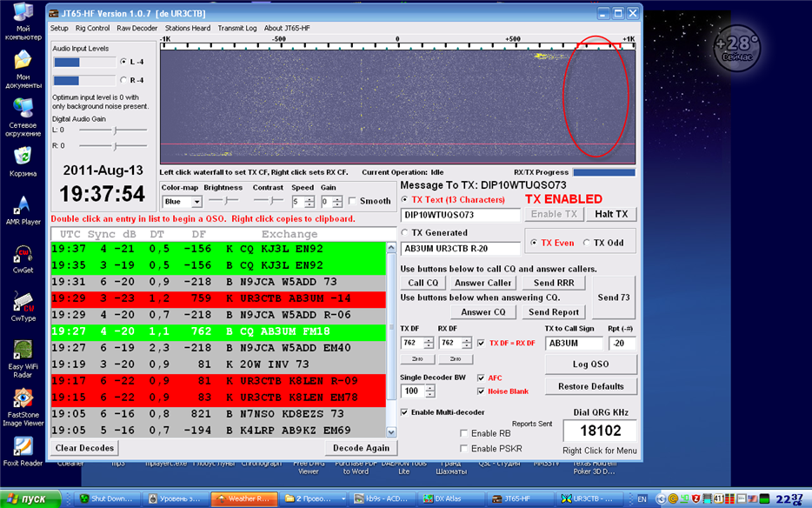The width and height of the screenshot is (812, 508).
Task: Tick the Enable PSKR checkbox
Action: pos(464,448)
